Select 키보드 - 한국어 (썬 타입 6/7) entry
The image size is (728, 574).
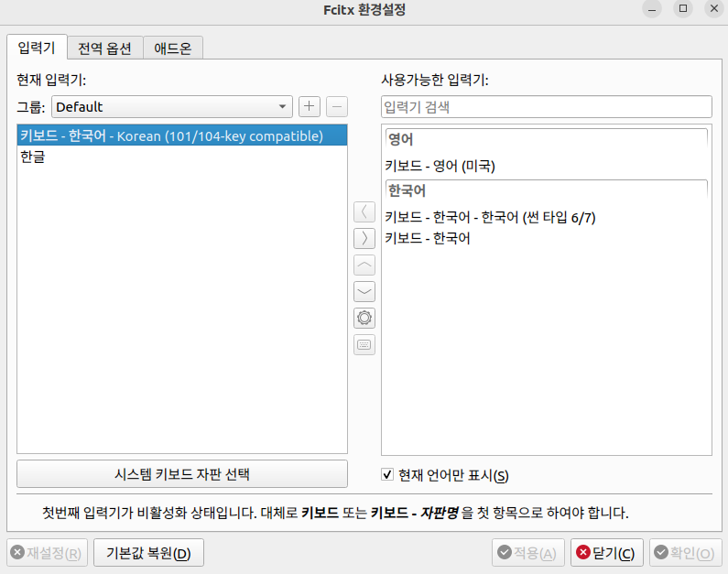point(547,217)
